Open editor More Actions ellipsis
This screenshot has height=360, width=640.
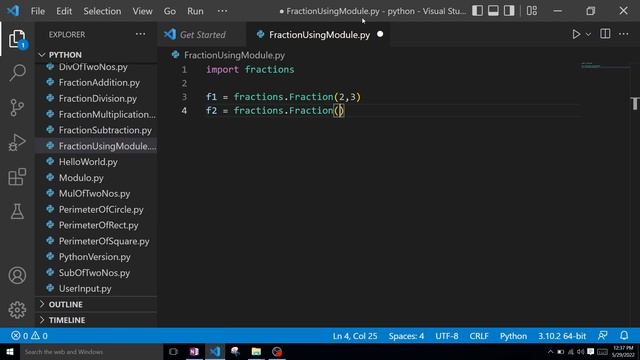pyautogui.click(x=624, y=34)
